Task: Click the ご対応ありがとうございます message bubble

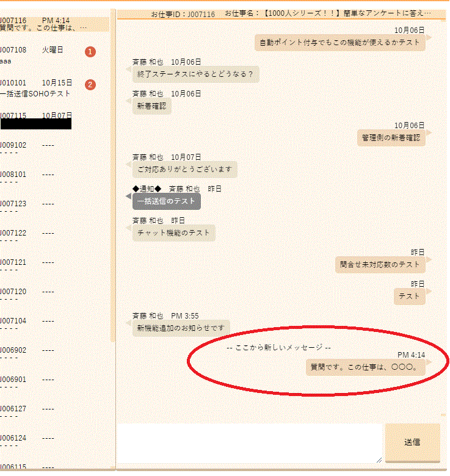Action: point(184,170)
